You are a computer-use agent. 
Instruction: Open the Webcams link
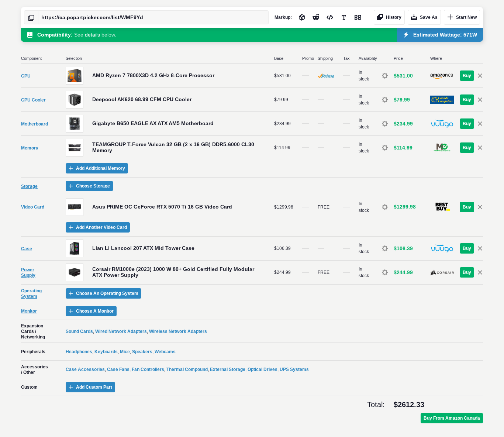165,352
